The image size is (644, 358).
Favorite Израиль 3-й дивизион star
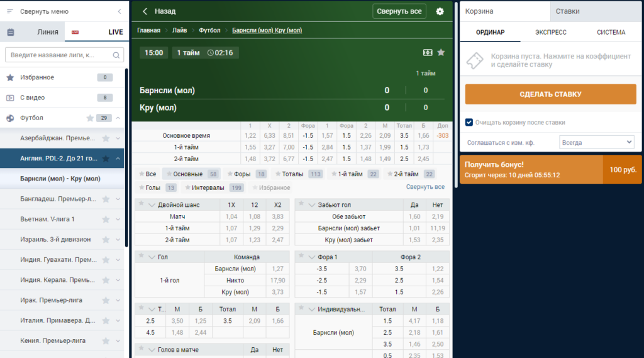point(106,239)
